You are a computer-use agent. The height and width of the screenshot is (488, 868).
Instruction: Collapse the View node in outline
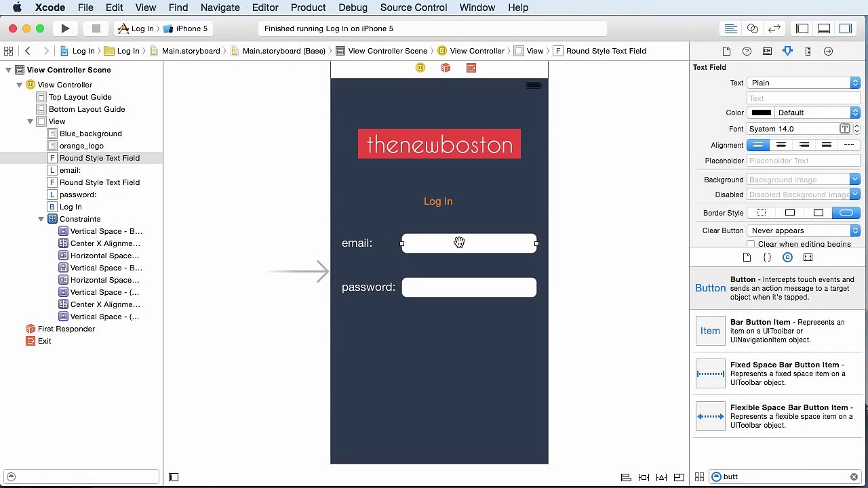(30, 121)
